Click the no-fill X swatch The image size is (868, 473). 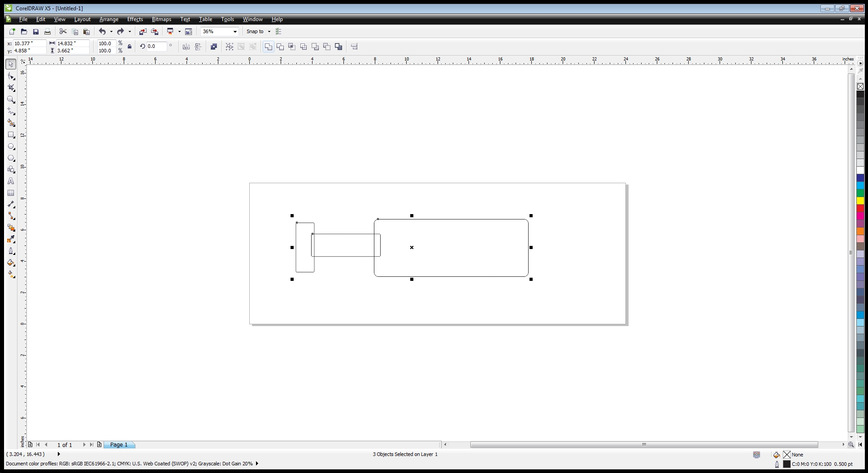click(x=860, y=86)
